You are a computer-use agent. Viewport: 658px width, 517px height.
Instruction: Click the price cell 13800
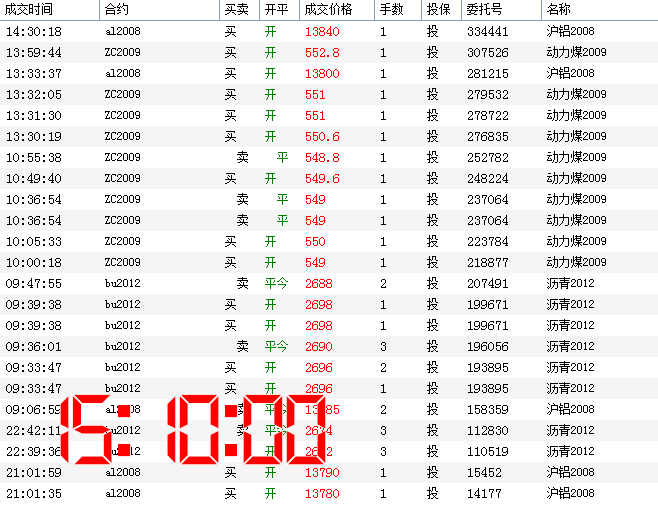[x=321, y=74]
